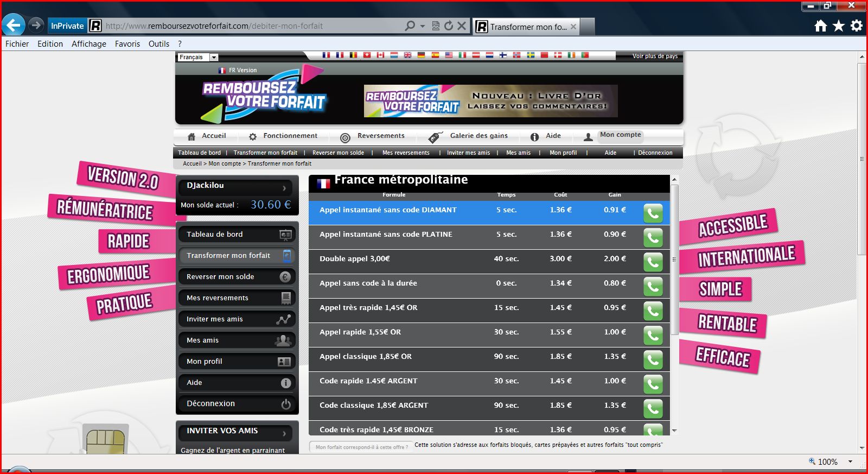Open the Edition menu
Image resolution: width=868 pixels, height=474 pixels.
(50, 44)
